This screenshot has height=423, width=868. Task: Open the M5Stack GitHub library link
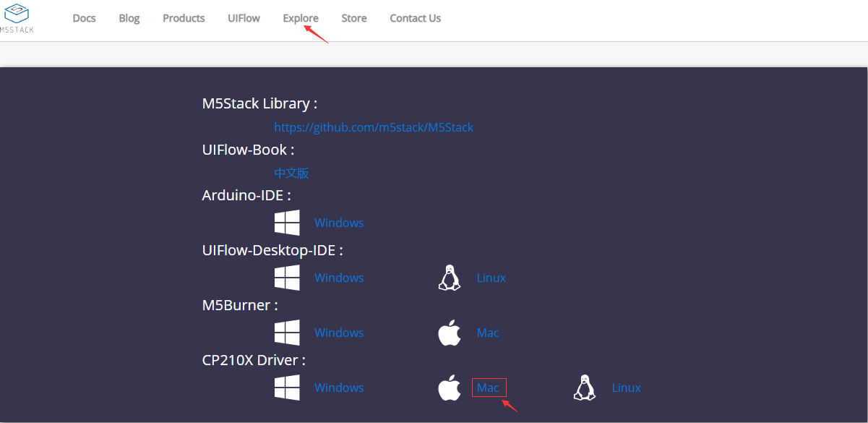(374, 127)
